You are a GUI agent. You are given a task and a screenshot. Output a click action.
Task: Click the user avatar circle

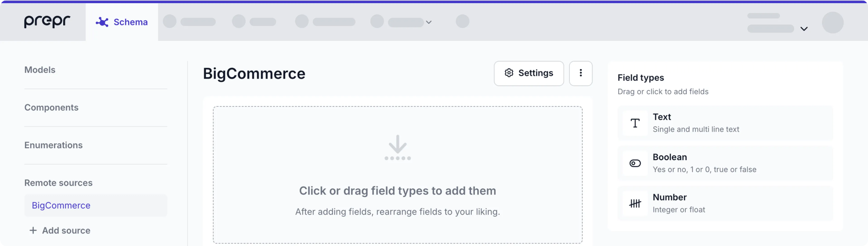tap(832, 22)
